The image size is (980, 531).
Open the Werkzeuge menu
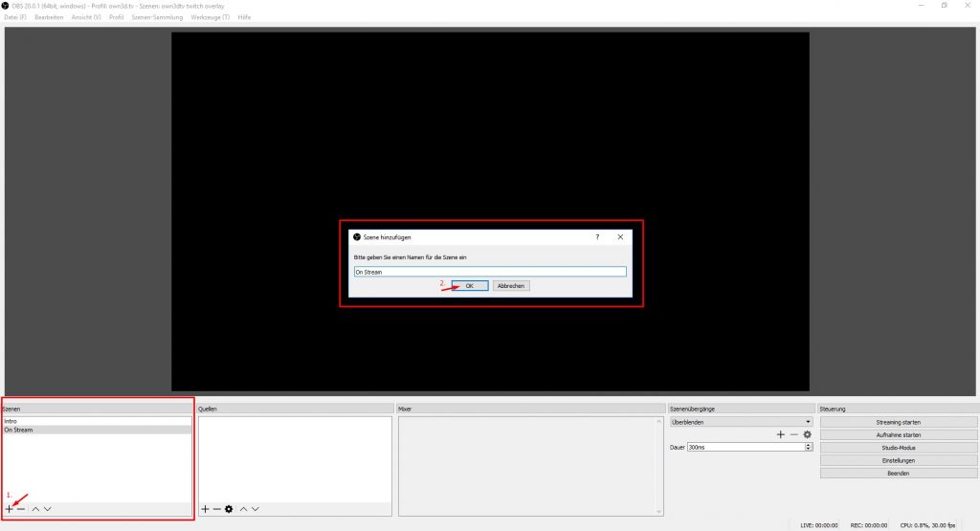tap(210, 17)
